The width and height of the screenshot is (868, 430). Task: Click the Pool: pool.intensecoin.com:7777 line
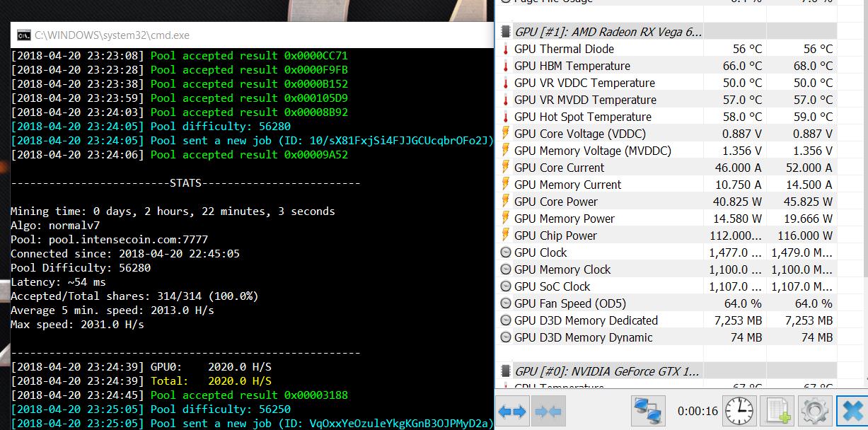(x=109, y=240)
